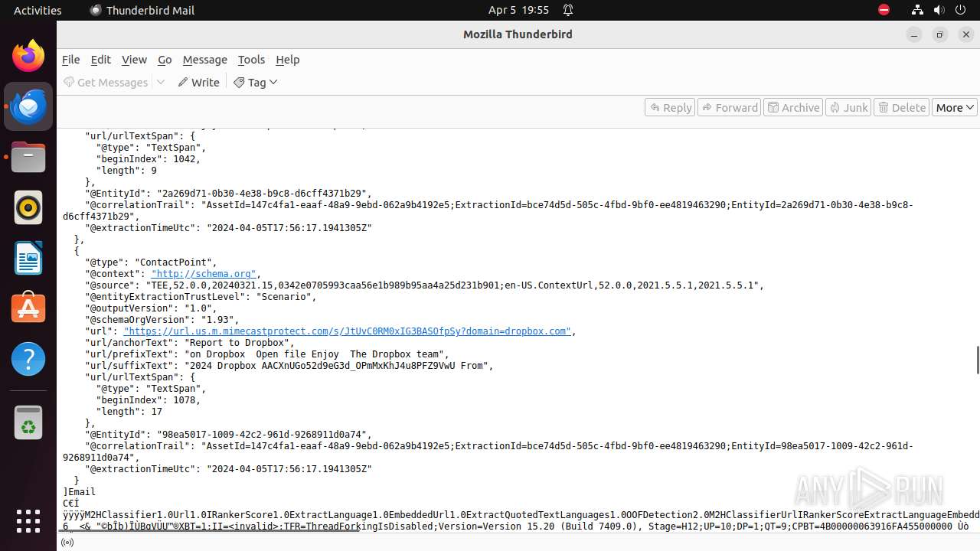The width and height of the screenshot is (980, 551).
Task: Open Thunderbird Mail in the dock
Action: (x=28, y=106)
